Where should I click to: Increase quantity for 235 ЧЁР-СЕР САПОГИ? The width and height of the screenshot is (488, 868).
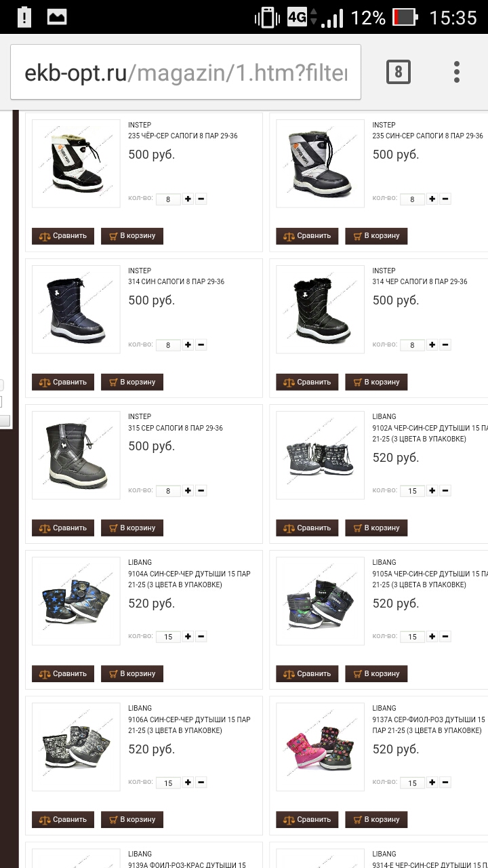tap(188, 199)
